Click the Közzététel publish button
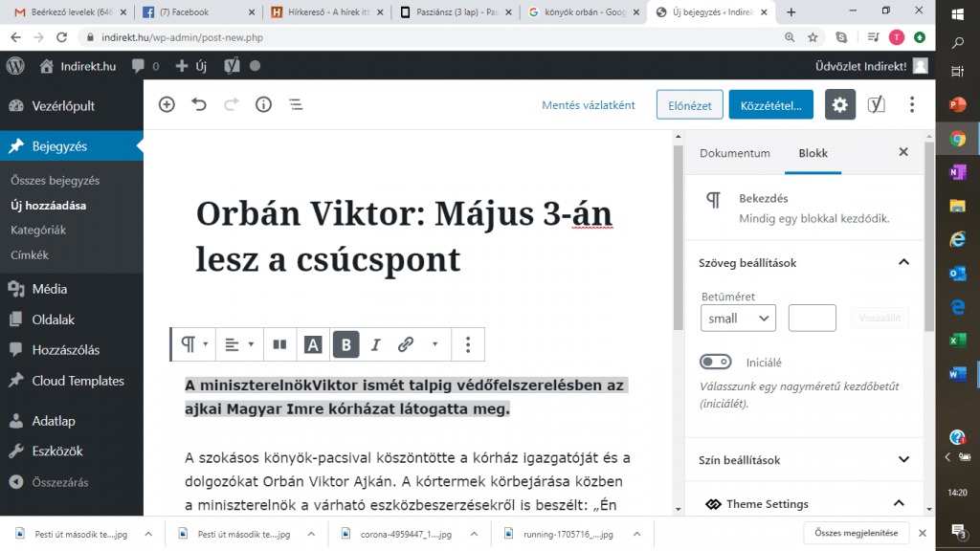The image size is (980, 551). 771,105
